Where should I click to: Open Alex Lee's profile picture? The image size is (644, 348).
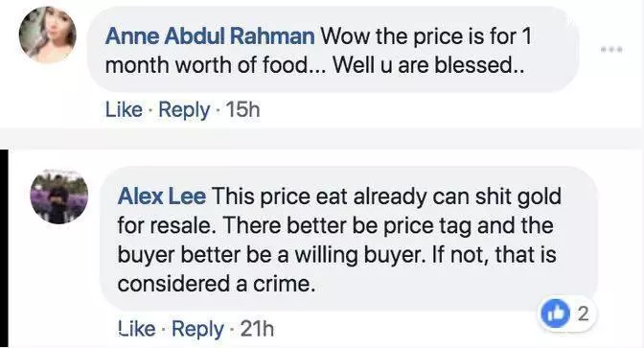click(x=59, y=197)
